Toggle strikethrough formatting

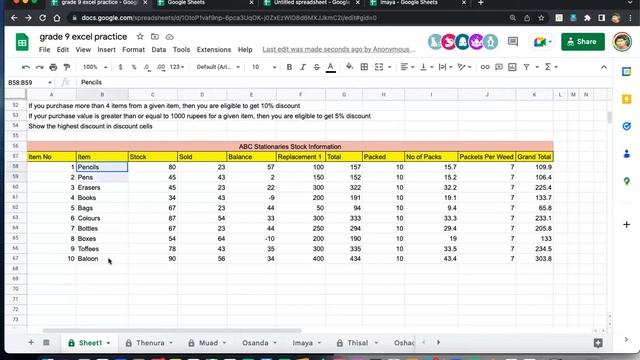[x=316, y=67]
